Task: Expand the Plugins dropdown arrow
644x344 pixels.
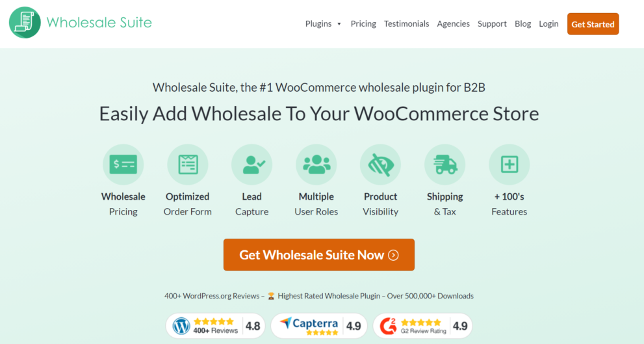Action: (339, 24)
